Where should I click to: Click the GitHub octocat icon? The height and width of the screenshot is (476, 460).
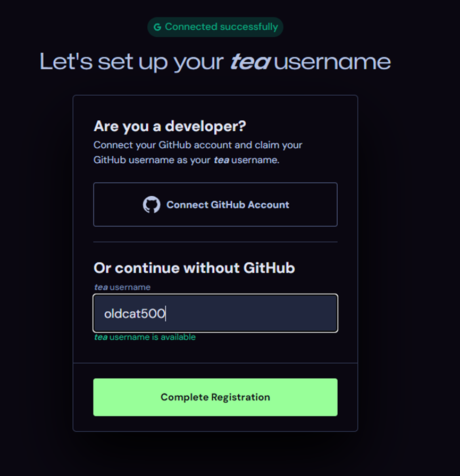[152, 205]
